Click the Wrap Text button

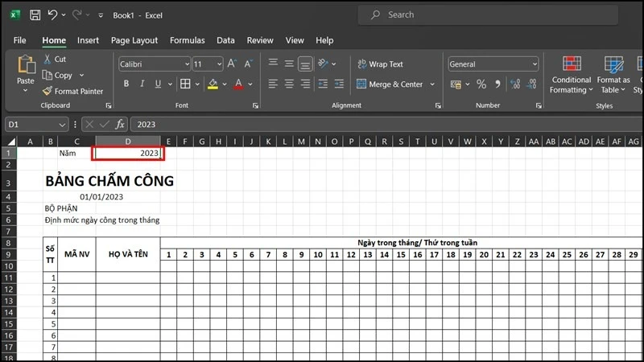tap(380, 64)
